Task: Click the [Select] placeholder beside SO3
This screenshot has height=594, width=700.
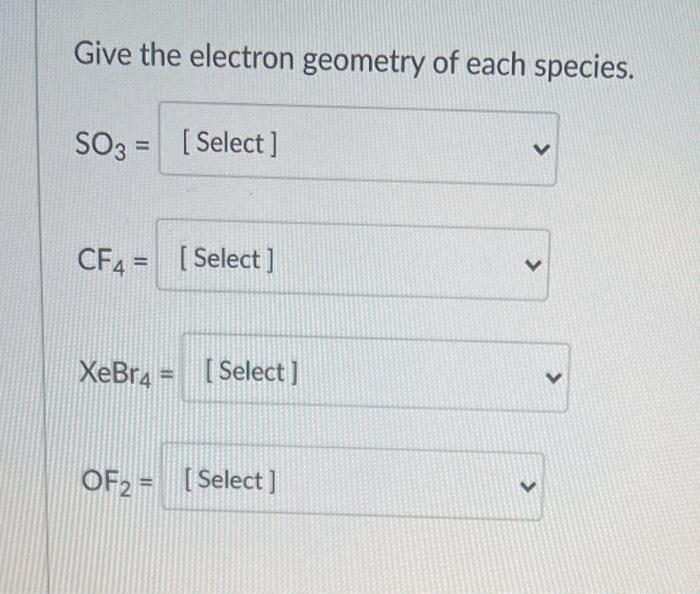Action: click(230, 143)
